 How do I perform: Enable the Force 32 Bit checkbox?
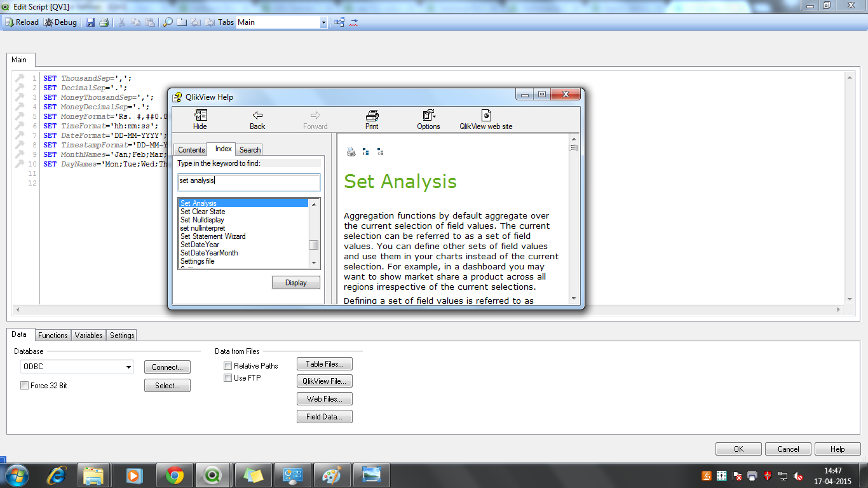pos(24,385)
